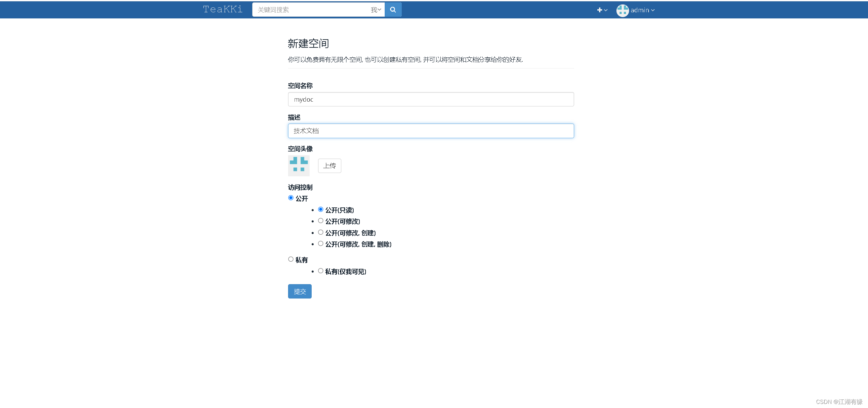The image size is (868, 408).
Task: Click the 上传 upload button
Action: (329, 165)
